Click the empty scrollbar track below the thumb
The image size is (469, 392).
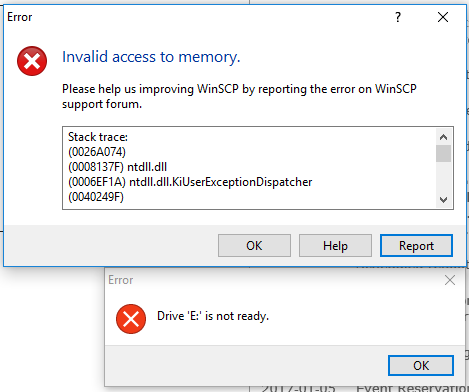(443, 177)
